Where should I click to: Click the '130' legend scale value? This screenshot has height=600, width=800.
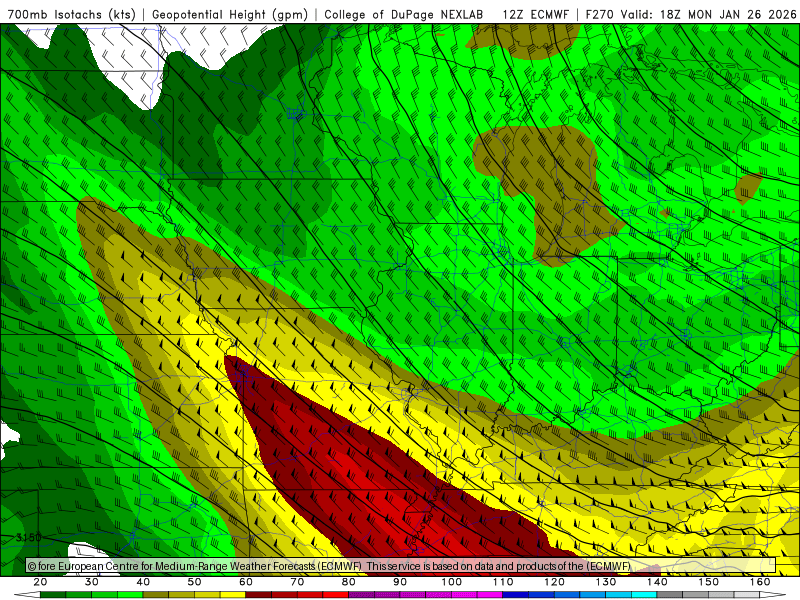pos(606,582)
